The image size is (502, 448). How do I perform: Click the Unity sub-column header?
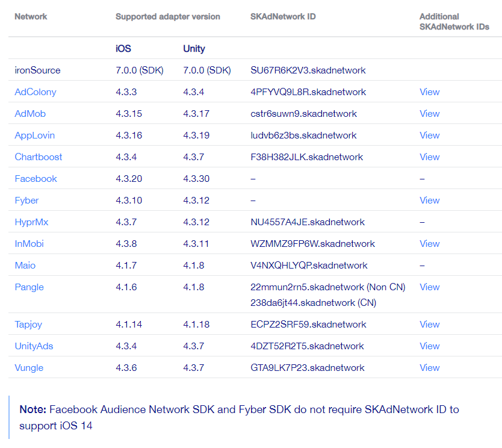pos(194,49)
